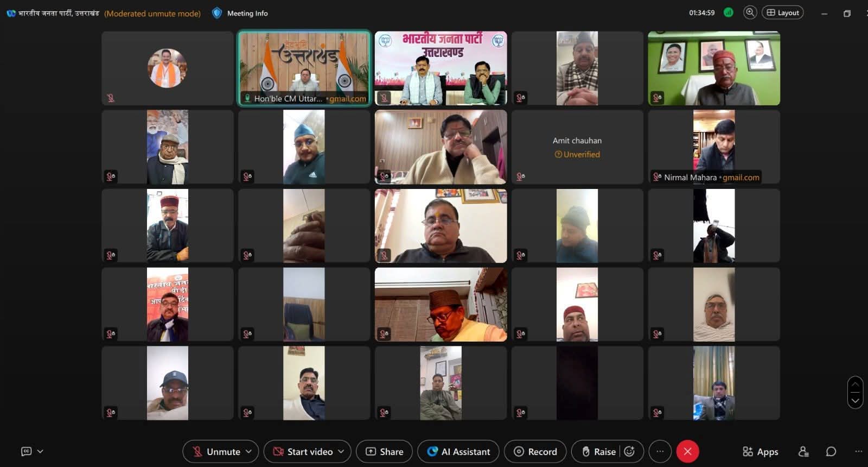Open the closed captions icon
The width and height of the screenshot is (868, 467).
(x=26, y=451)
